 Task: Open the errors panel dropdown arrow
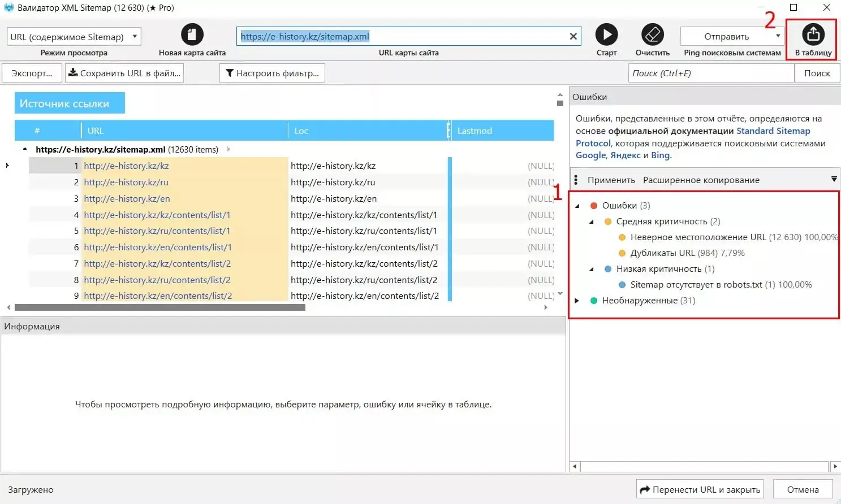[x=834, y=179]
